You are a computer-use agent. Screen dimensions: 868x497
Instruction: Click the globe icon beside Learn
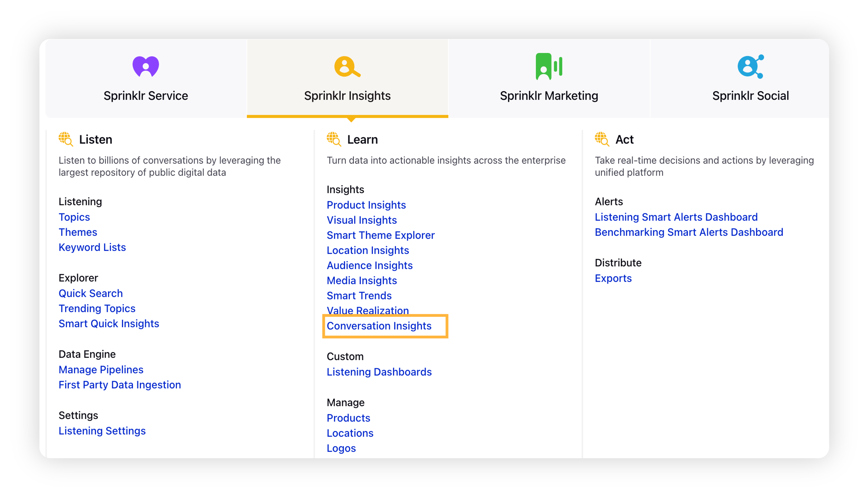point(333,139)
